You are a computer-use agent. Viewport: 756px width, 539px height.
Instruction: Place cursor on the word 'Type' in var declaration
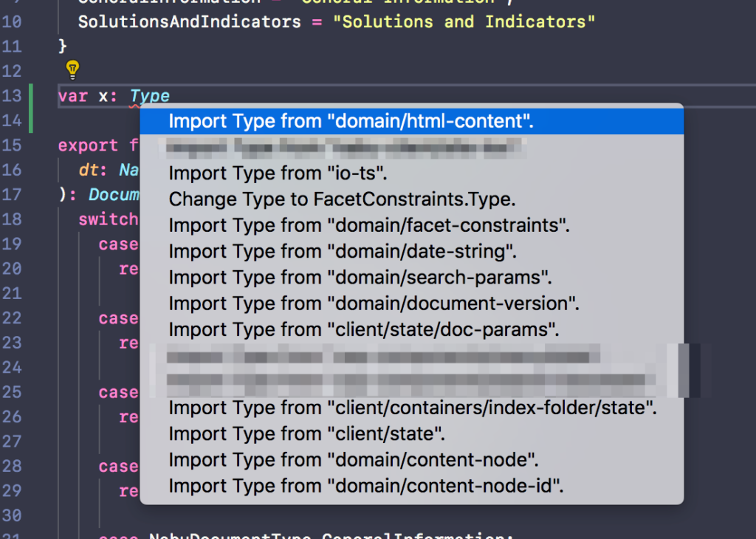coord(149,95)
